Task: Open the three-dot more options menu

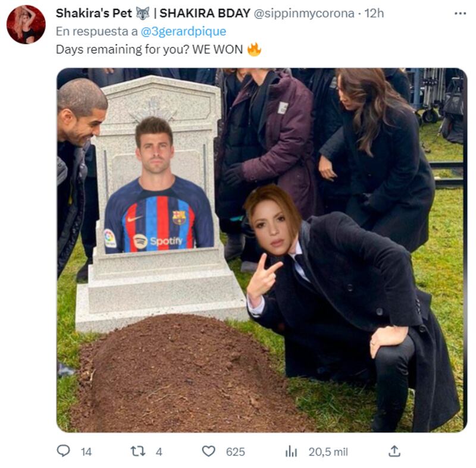Action: pos(460,13)
